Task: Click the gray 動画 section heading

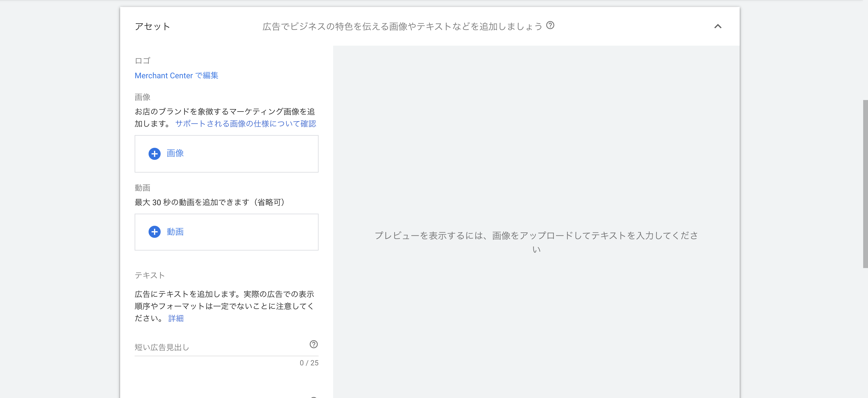Action: tap(142, 188)
